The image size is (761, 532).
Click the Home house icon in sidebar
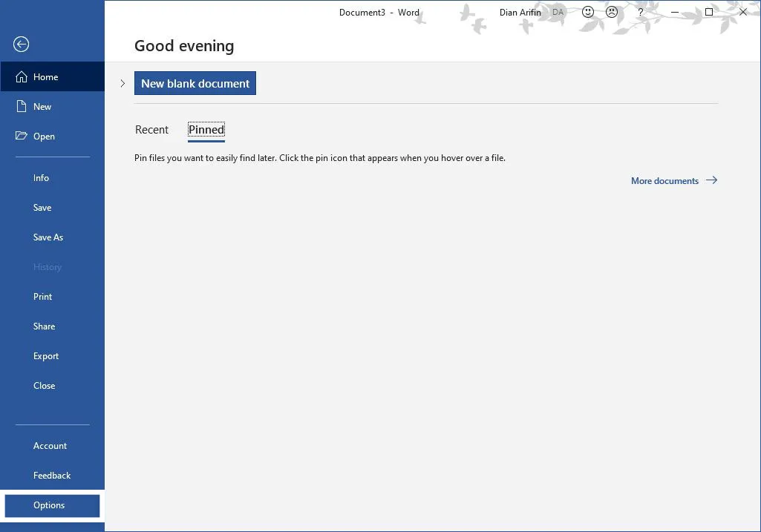pos(21,76)
